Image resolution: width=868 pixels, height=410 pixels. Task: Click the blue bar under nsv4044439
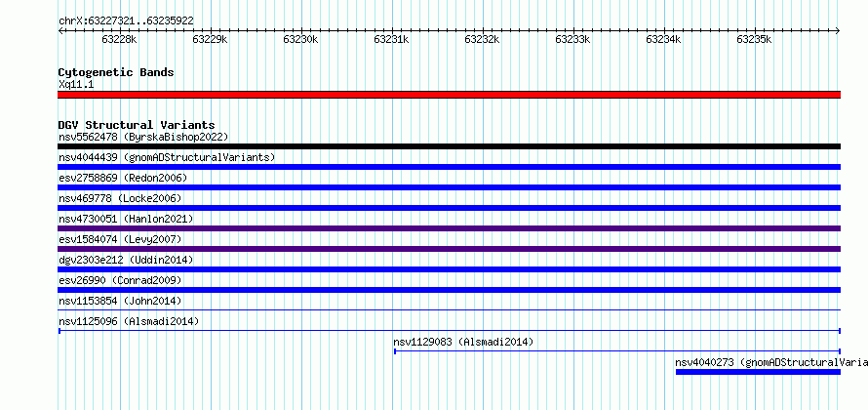tap(449, 167)
